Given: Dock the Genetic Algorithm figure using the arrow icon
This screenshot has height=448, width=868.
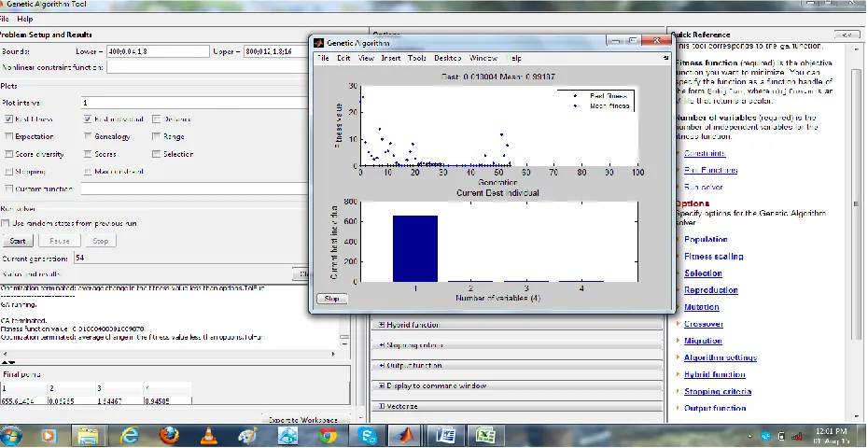Looking at the screenshot, I should pos(665,58).
